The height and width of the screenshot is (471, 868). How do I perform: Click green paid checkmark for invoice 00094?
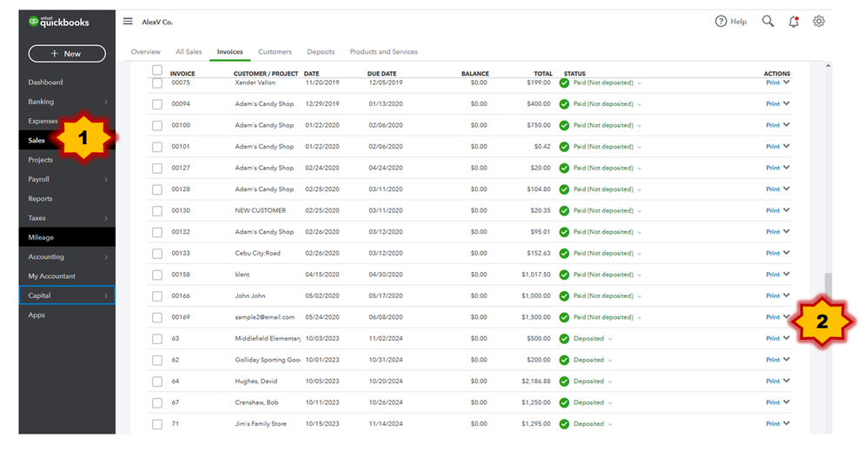(564, 104)
